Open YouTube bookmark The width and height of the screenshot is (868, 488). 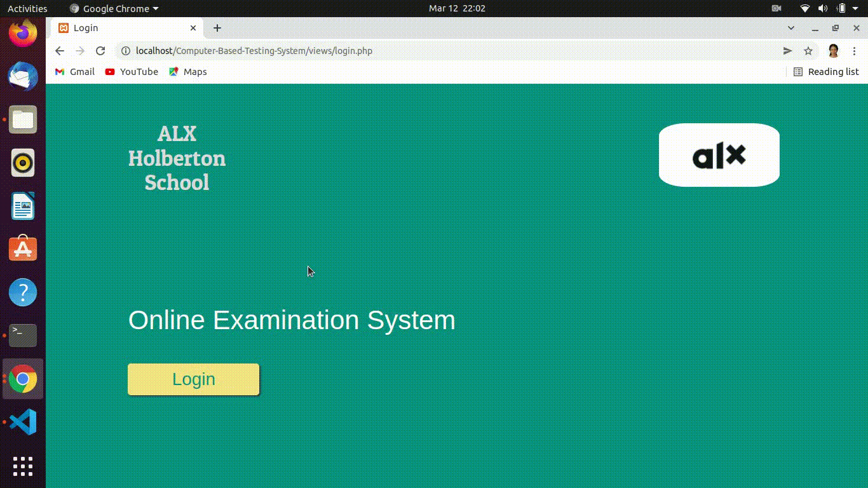pyautogui.click(x=132, y=72)
